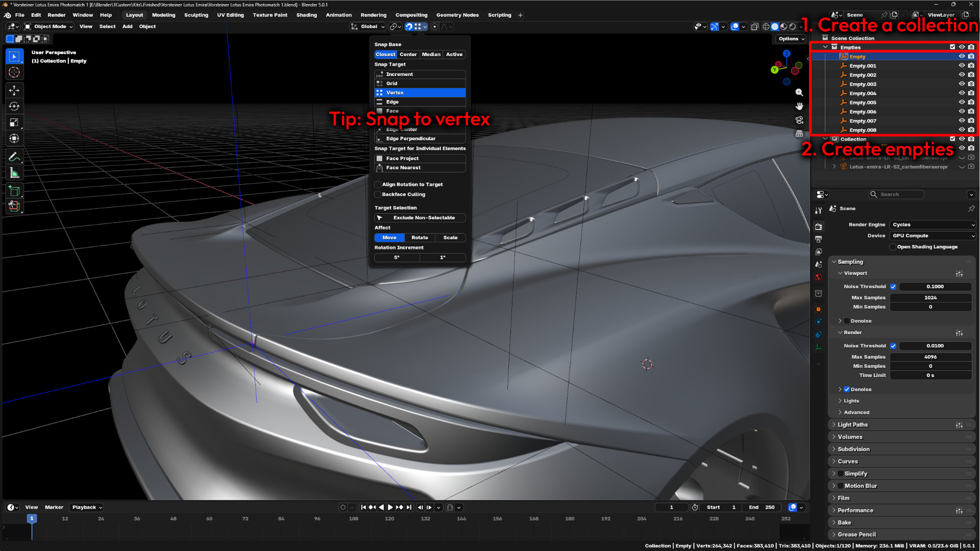980x551 pixels.
Task: Open the Device GPU Compute dropdown
Action: (x=933, y=236)
